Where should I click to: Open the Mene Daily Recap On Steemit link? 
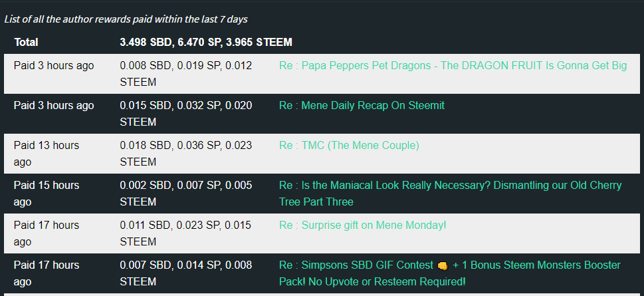362,106
